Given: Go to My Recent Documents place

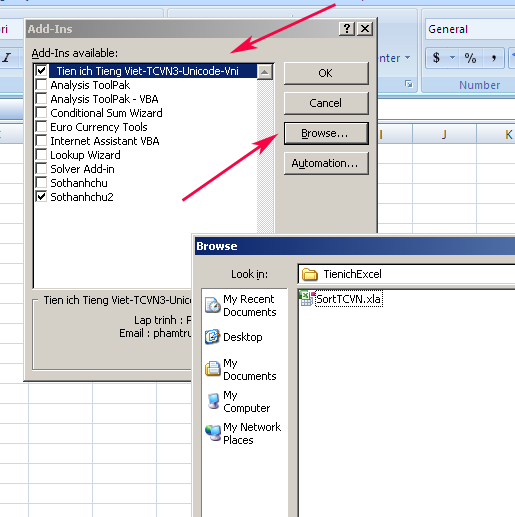Looking at the screenshot, I should click(244, 305).
